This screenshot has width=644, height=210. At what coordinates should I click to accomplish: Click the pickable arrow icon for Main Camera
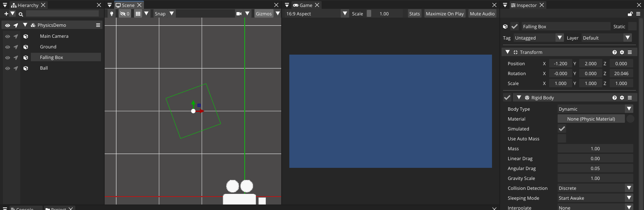(16, 36)
